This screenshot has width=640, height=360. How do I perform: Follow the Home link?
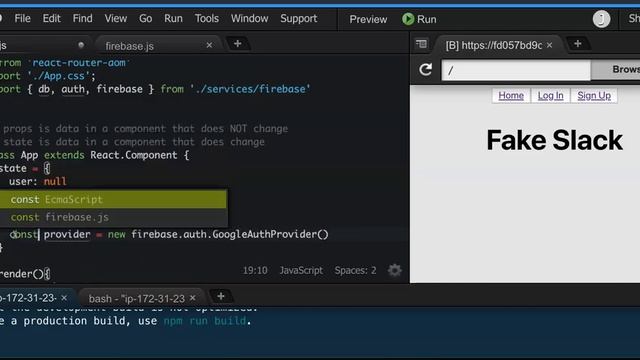511,96
